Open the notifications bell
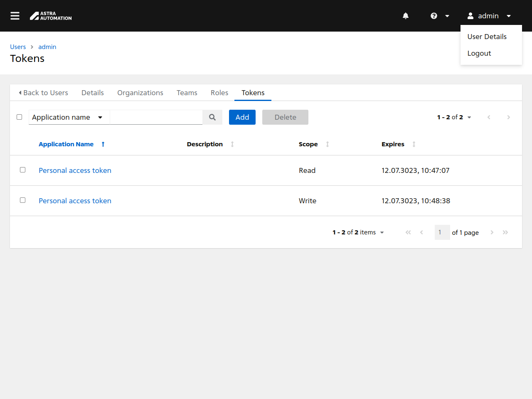532x399 pixels. pos(406,16)
